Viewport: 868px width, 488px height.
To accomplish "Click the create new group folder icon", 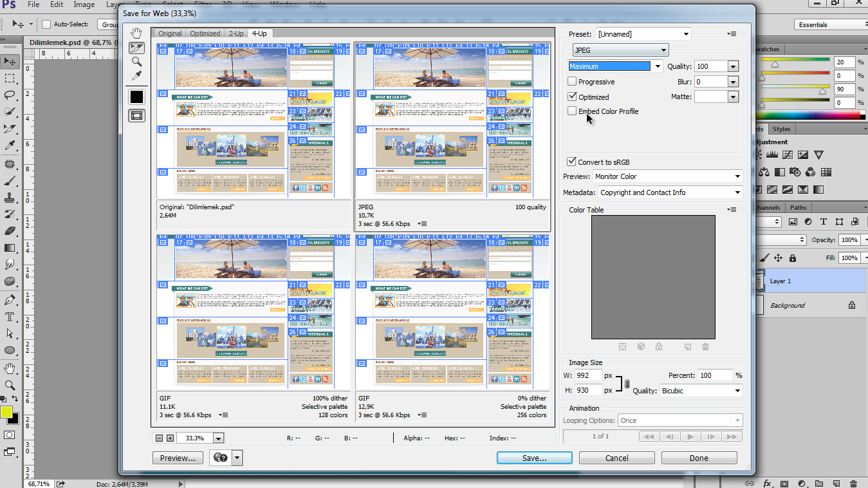I will click(x=819, y=483).
